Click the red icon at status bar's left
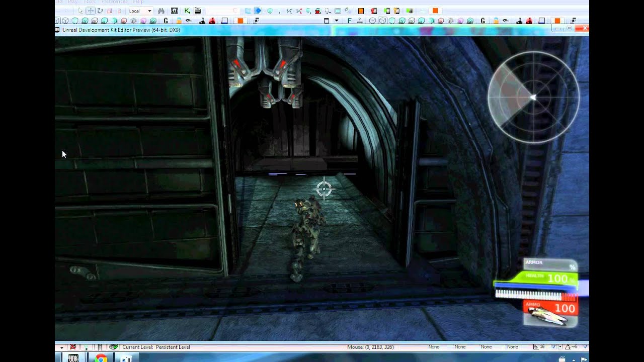The image size is (644, 362). click(x=73, y=347)
